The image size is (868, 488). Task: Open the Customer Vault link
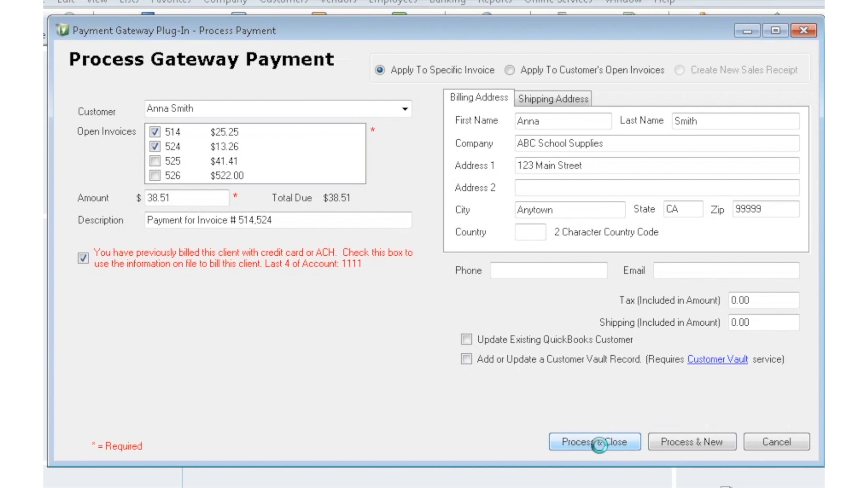tap(717, 359)
